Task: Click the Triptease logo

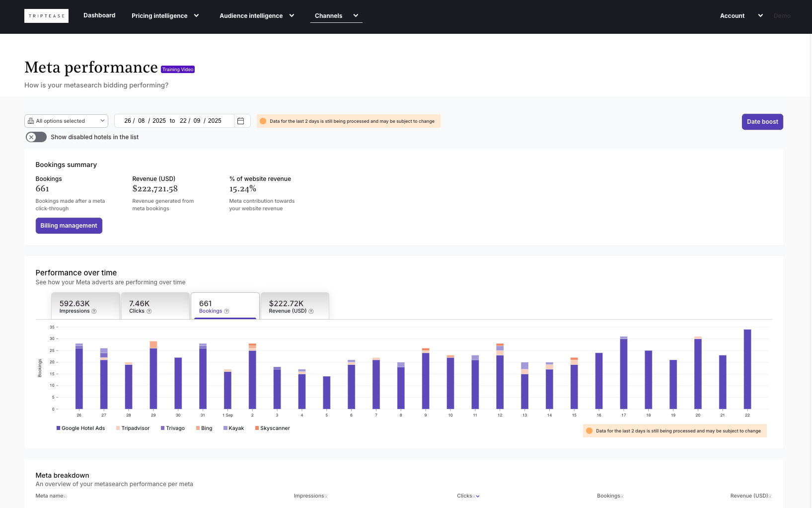Action: [46, 16]
